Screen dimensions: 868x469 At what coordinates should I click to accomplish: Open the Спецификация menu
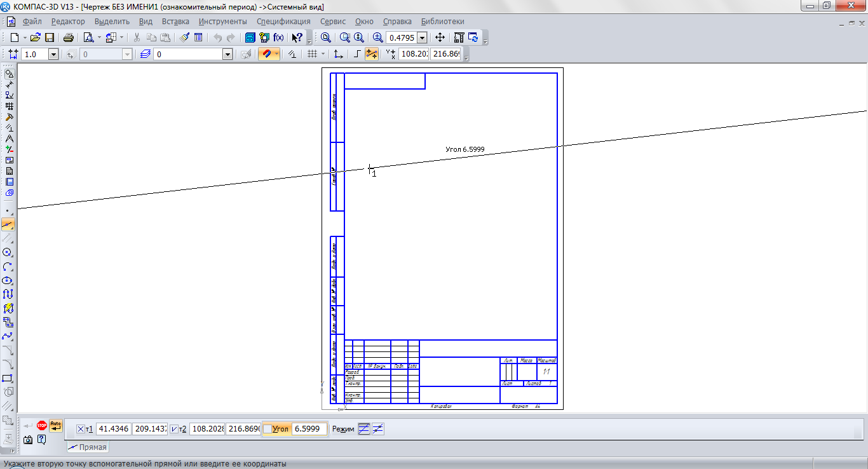point(283,22)
